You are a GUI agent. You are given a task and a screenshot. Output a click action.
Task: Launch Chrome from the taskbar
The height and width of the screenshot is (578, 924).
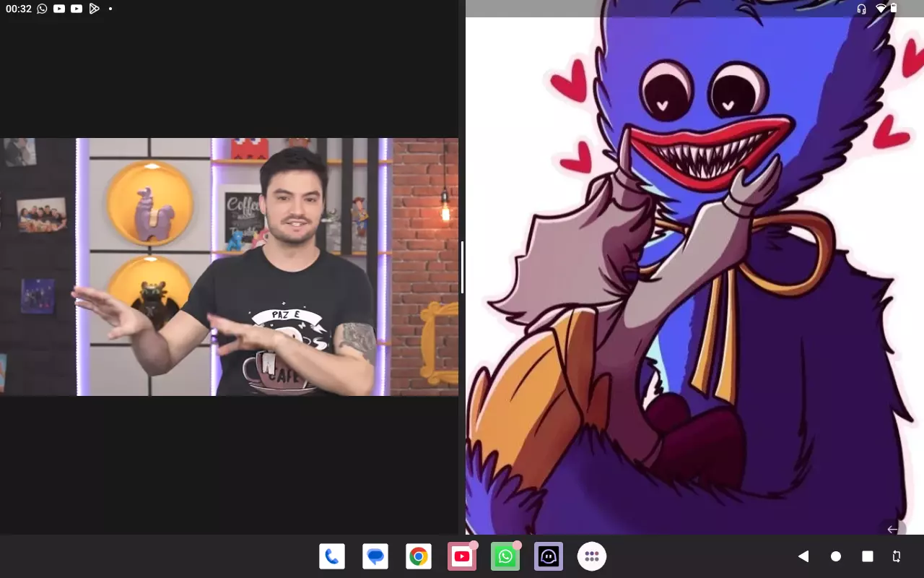[419, 556]
